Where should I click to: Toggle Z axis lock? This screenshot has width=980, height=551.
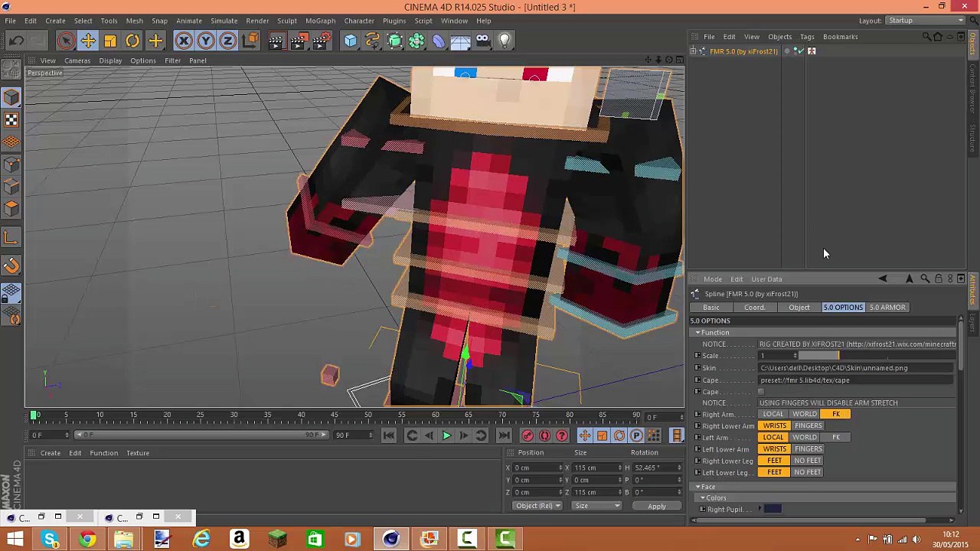tap(228, 41)
